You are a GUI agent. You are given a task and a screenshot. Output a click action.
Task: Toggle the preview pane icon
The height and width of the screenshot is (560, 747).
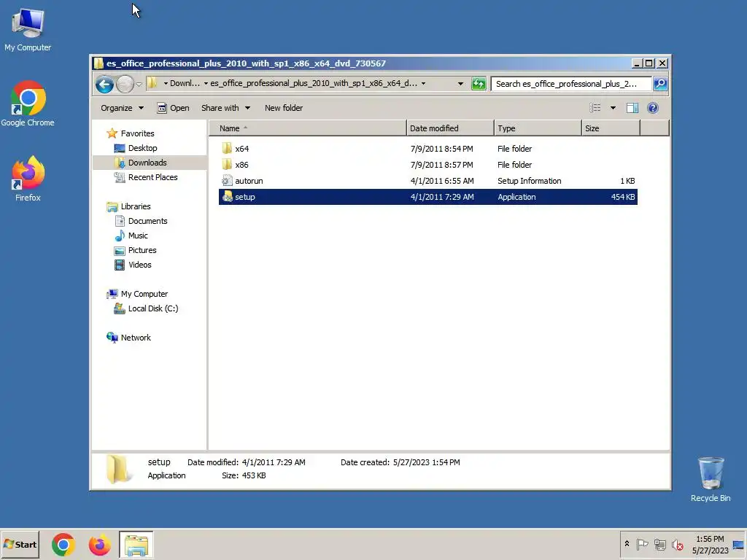(632, 108)
